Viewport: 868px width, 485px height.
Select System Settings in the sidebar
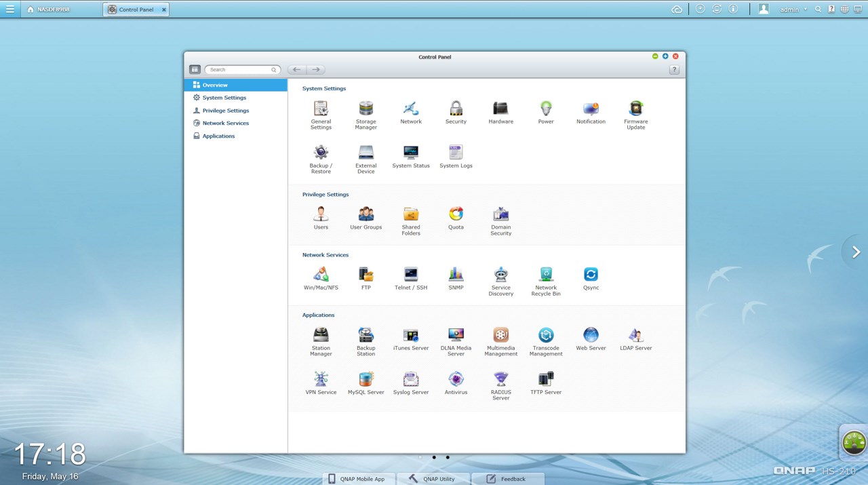click(235, 98)
